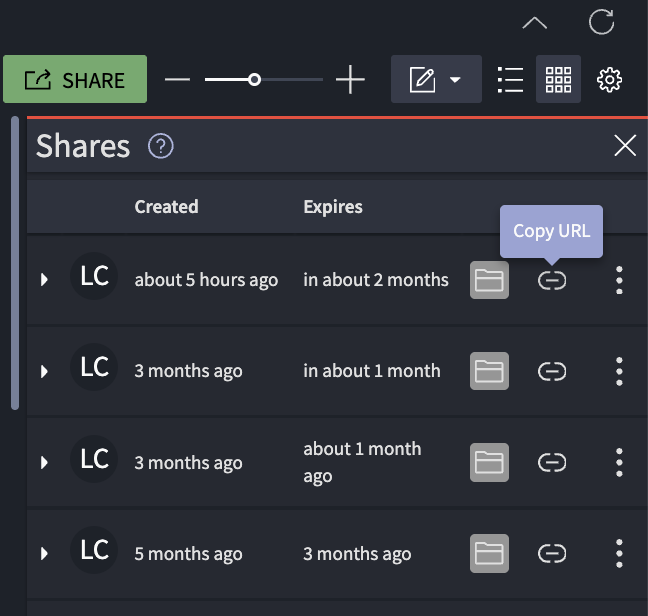This screenshot has width=648, height=616.
Task: Switch to list view
Action: tap(511, 80)
